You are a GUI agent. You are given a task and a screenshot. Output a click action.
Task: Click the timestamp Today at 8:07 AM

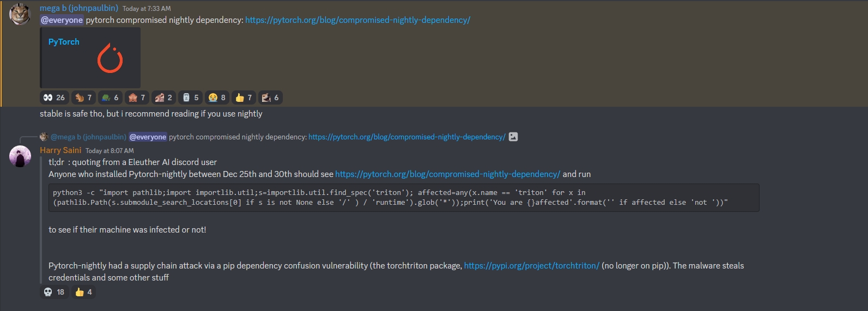point(110,151)
